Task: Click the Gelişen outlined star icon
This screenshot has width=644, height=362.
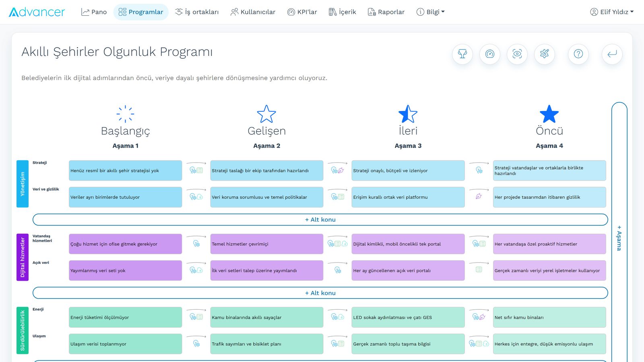Action: [x=266, y=114]
